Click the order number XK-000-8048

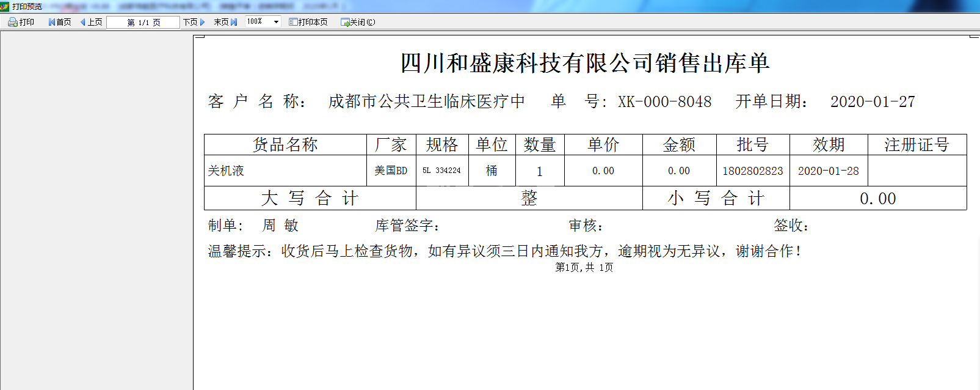664,101
